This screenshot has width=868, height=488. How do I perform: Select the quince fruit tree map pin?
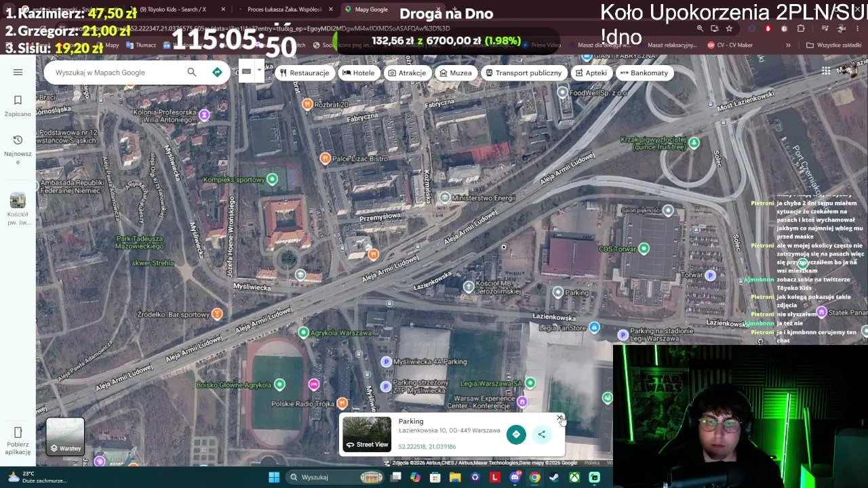(x=694, y=142)
